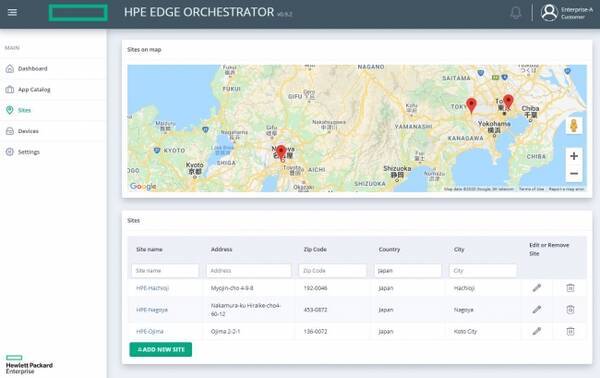Screen dimensions: 600x378
Task: Open App Catalog in sidebar
Action: [34, 90]
